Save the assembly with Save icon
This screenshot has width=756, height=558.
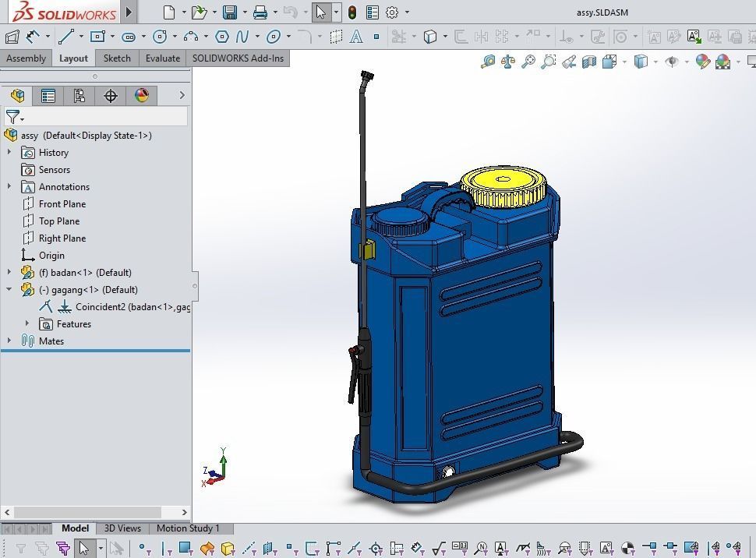230,12
